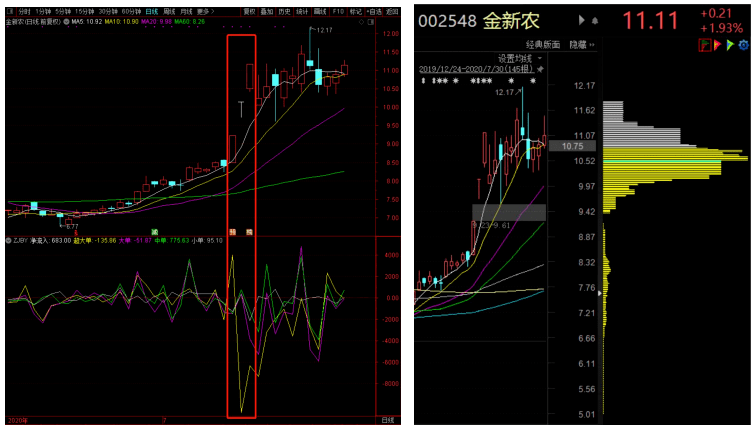The image size is (755, 427).
Task: Switch to the 周线 weekly tab
Action: 169,11
